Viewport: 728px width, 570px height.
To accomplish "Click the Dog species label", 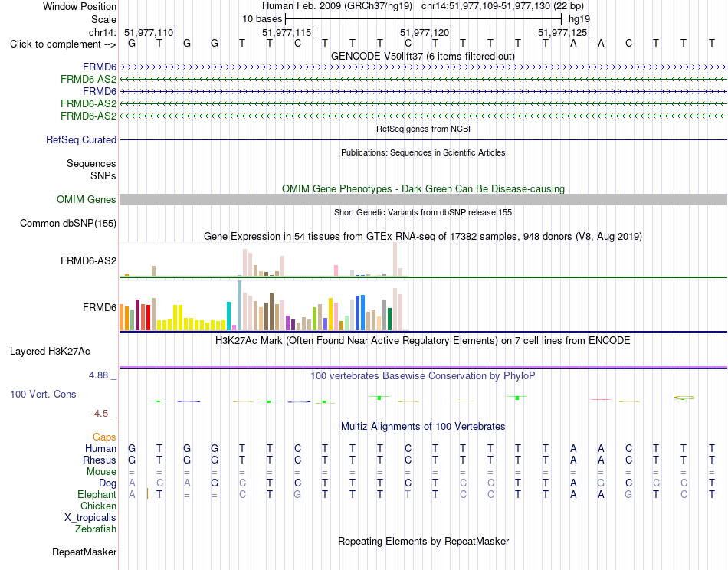I will click(x=107, y=483).
